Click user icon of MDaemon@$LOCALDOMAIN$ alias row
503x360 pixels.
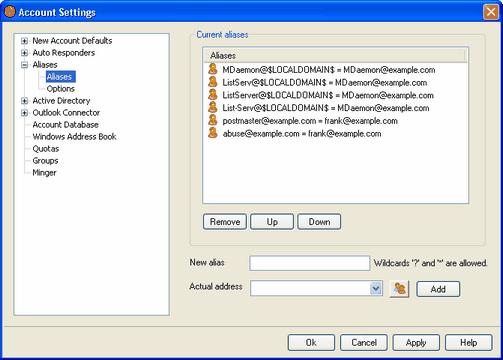pyautogui.click(x=213, y=69)
